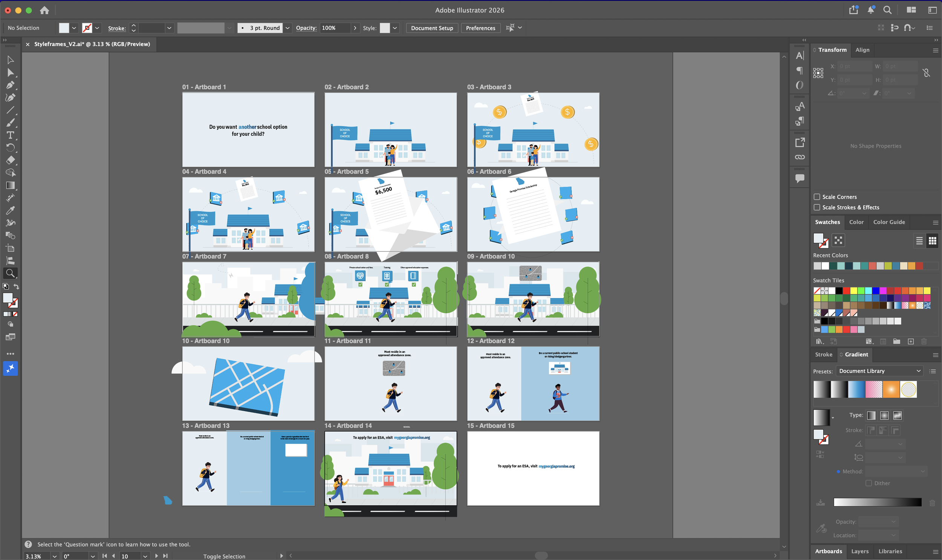Go to Illustrator Home screen

point(44,10)
